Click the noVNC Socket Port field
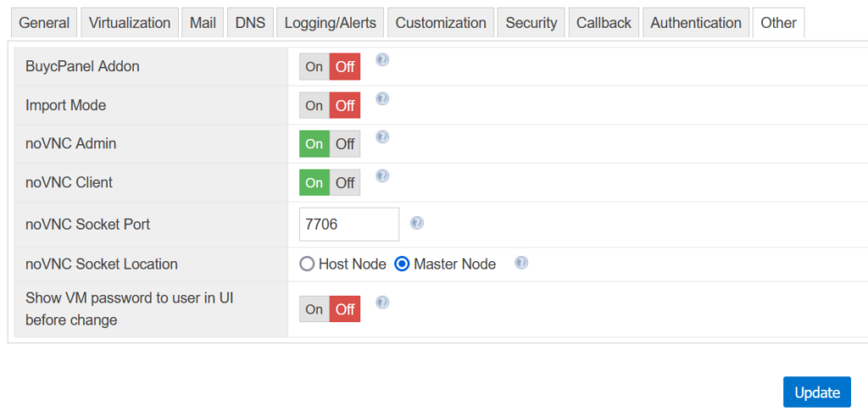This screenshot has width=868, height=417. (x=349, y=225)
